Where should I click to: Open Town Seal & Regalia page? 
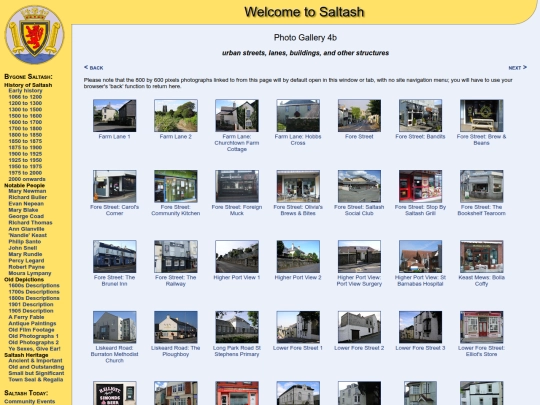[36, 380]
